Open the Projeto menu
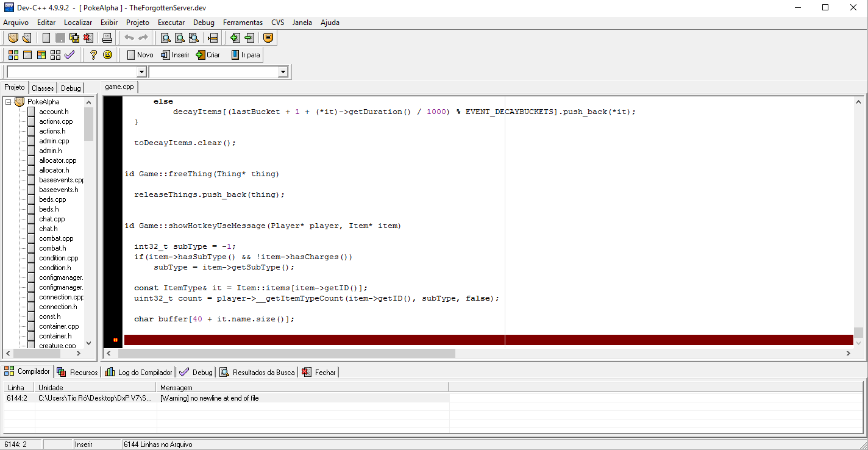The width and height of the screenshot is (868, 450). click(138, 23)
